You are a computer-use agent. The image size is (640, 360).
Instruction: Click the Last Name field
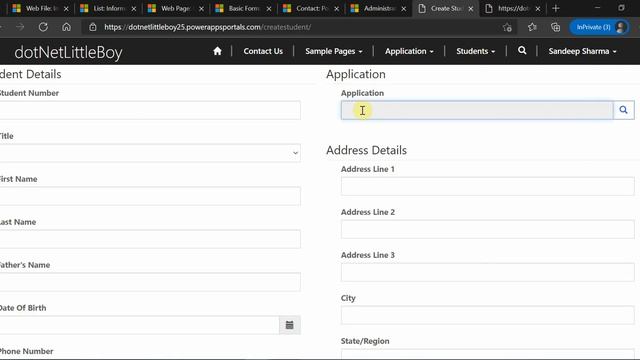click(x=149, y=239)
